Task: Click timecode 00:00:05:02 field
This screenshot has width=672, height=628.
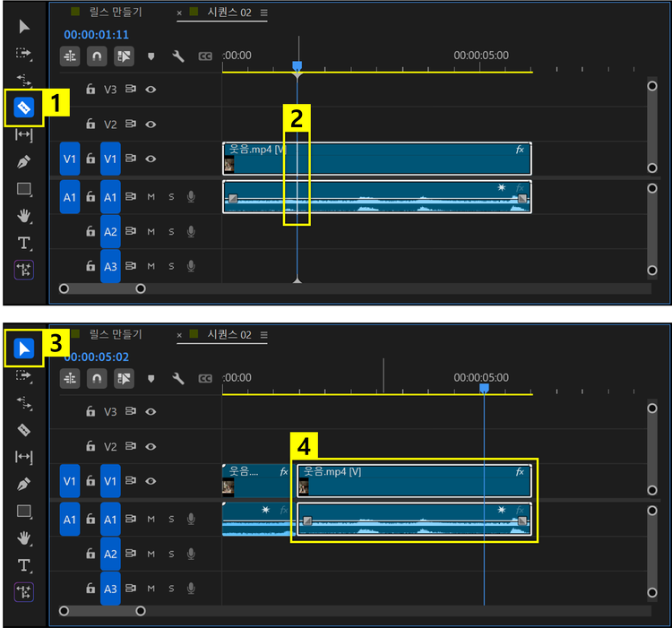Action: [97, 357]
